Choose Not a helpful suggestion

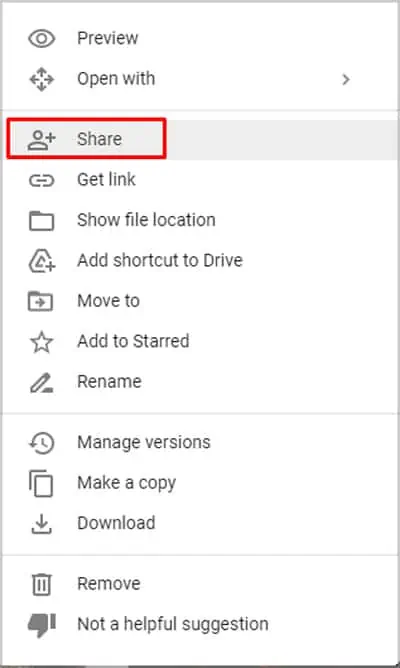pyautogui.click(x=200, y=625)
